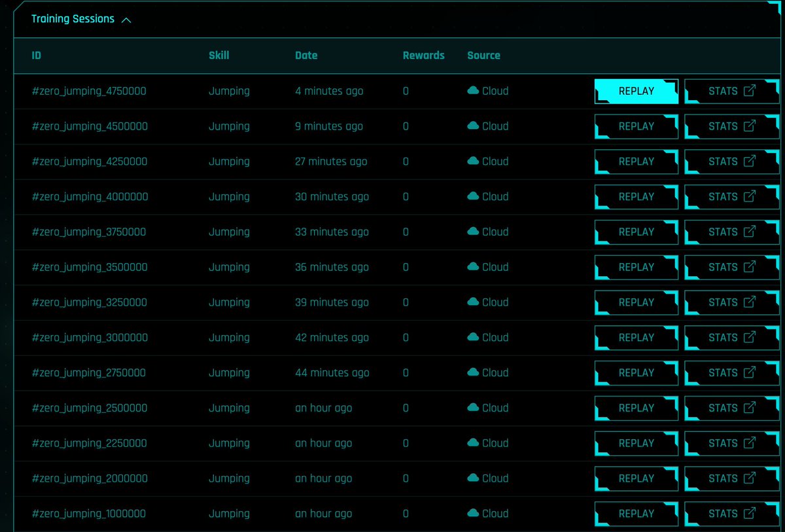This screenshot has height=532, width=785.
Task: Open stats for #zero_jumping_2250000
Action: (731, 444)
